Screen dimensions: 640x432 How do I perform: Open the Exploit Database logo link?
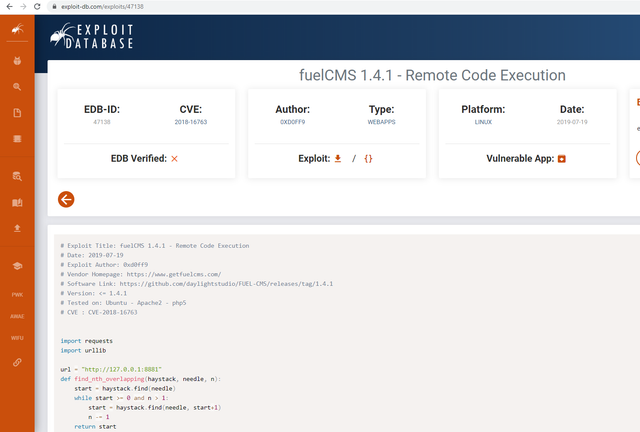pos(92,36)
